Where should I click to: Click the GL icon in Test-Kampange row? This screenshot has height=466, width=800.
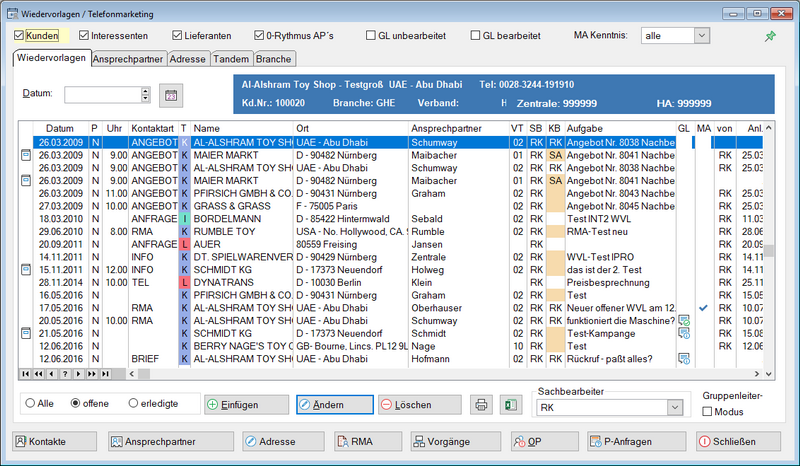click(685, 332)
